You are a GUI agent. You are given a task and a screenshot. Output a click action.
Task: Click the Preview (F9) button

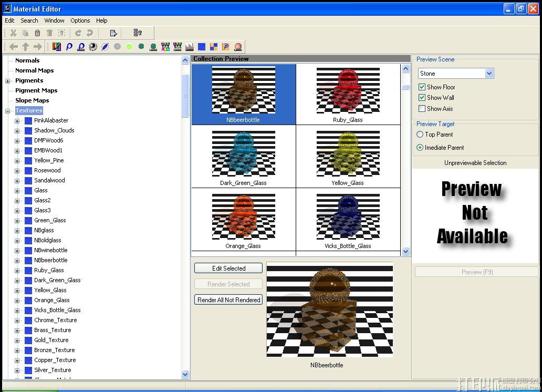[477, 272]
